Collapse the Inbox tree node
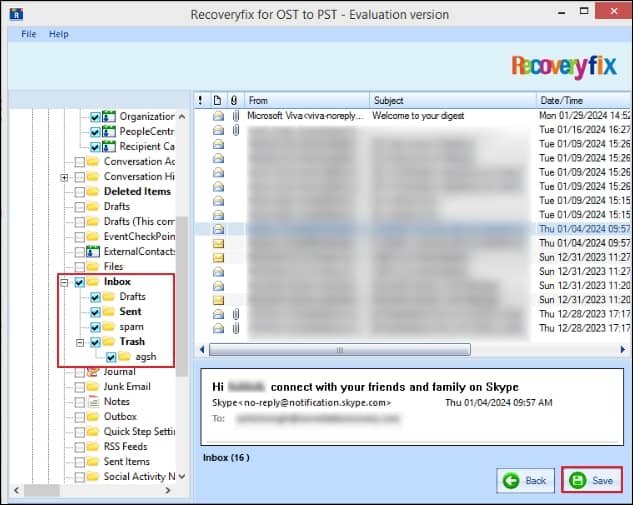Screen dimensions: 633x505 64,283
